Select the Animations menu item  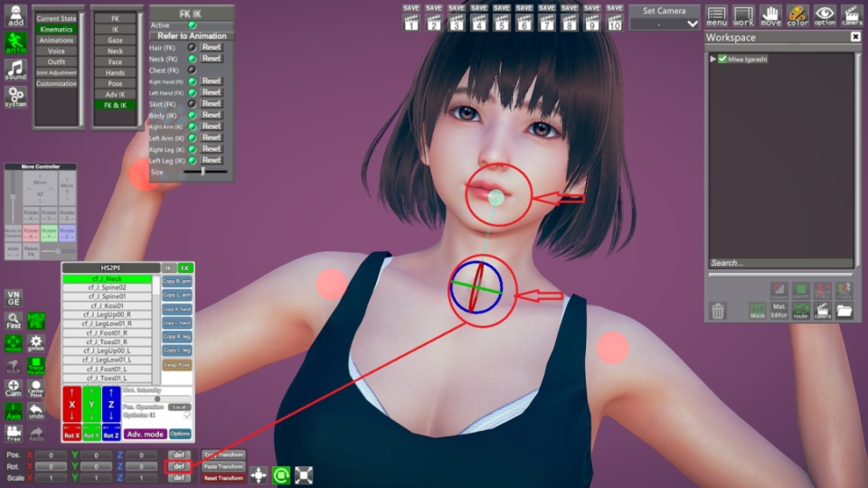click(x=56, y=41)
